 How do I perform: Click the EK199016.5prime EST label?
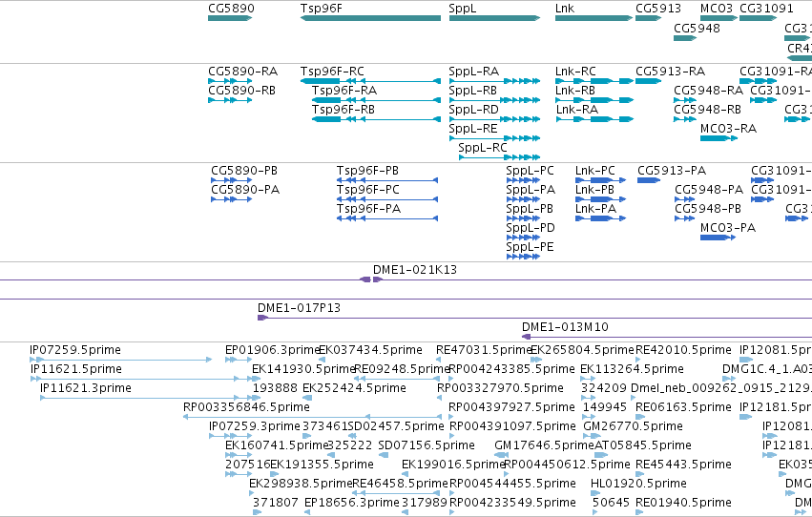(453, 465)
